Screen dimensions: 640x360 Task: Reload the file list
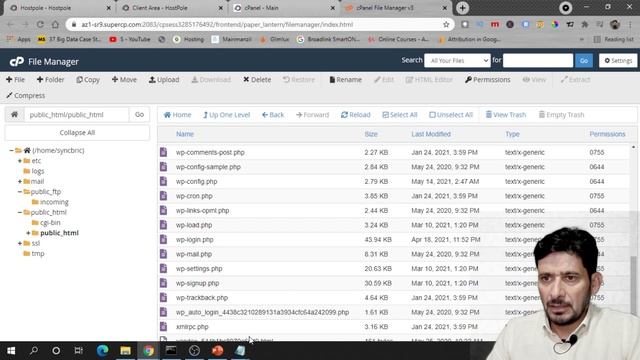pyautogui.click(x=356, y=115)
